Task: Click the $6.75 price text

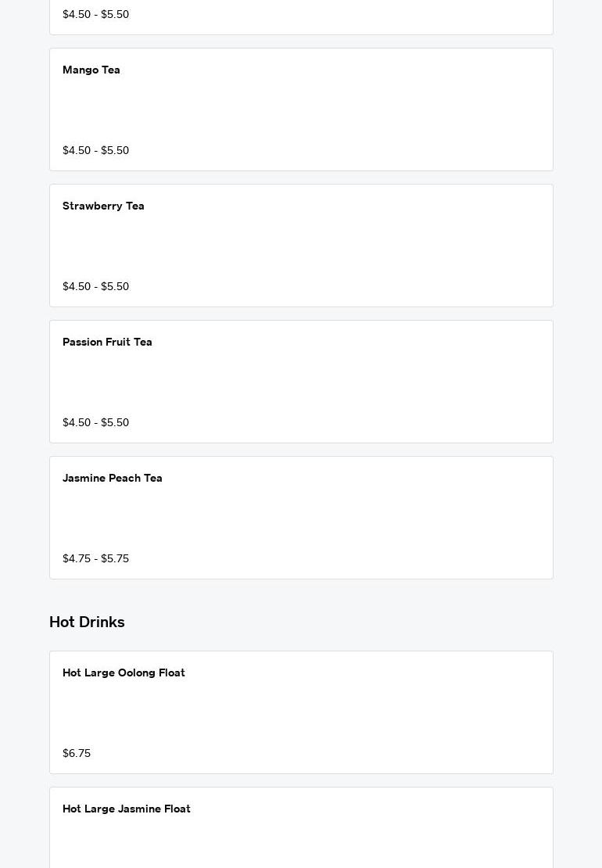Action: pyautogui.click(x=77, y=754)
